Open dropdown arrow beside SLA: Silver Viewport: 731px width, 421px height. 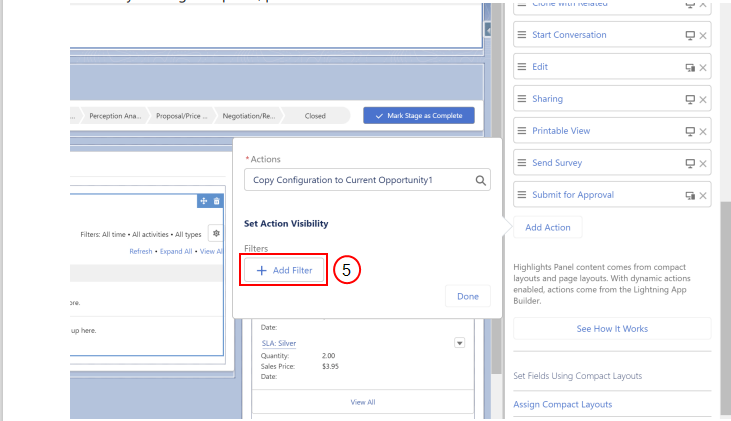(459, 343)
